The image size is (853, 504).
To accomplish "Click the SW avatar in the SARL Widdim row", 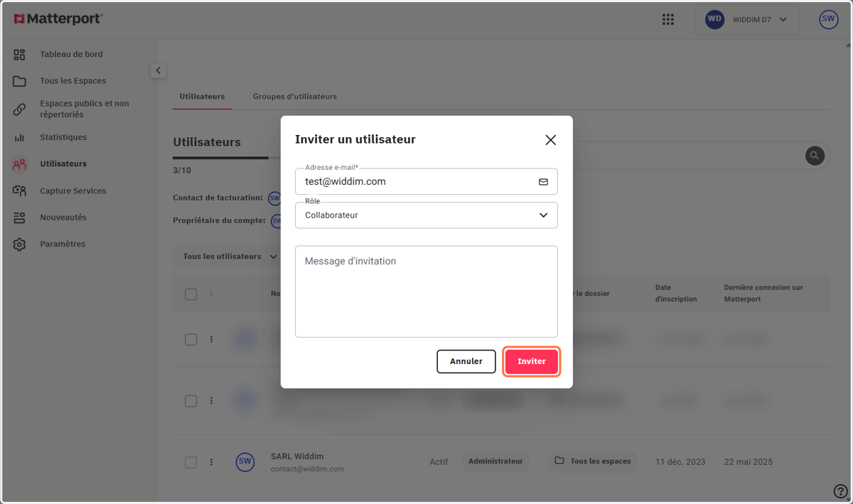I will pos(245,462).
